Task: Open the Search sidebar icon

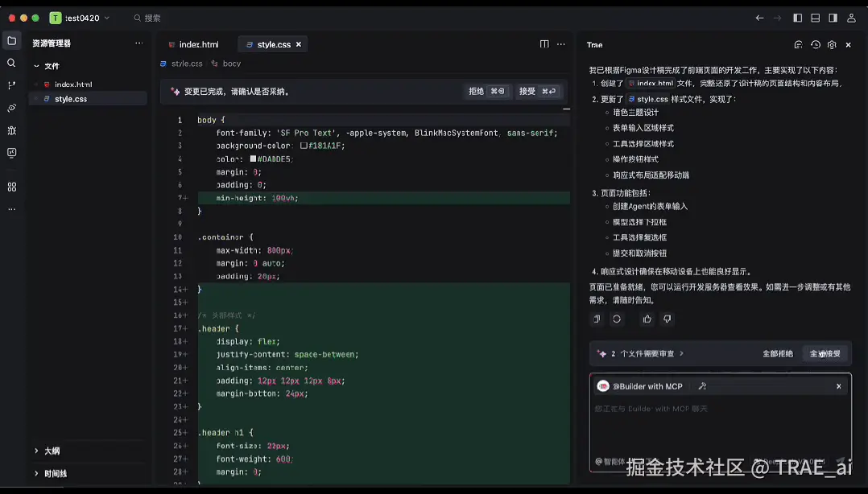Action: [x=11, y=63]
